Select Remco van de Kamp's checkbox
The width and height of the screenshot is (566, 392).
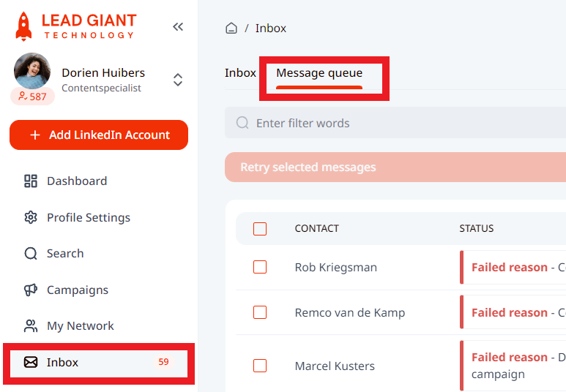[260, 312]
